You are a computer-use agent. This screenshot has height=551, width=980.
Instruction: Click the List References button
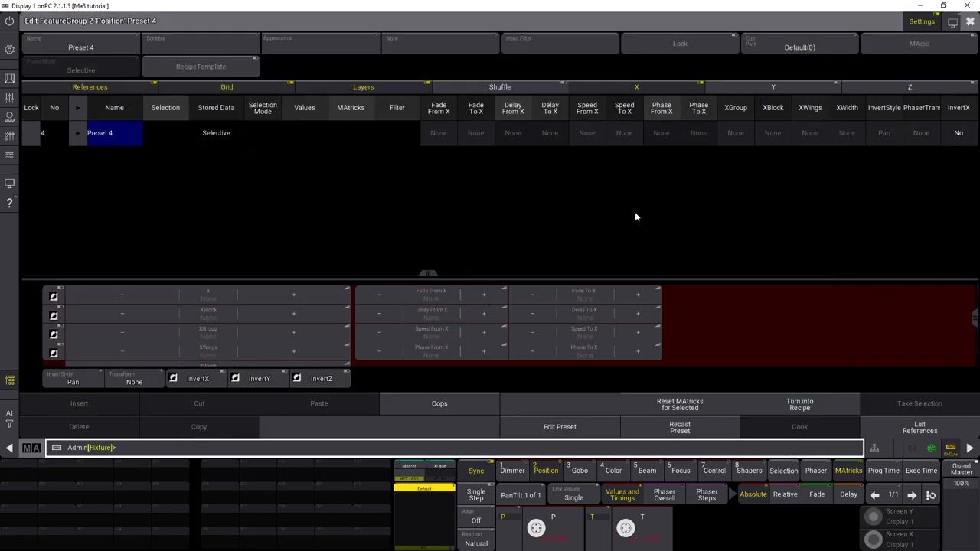920,427
